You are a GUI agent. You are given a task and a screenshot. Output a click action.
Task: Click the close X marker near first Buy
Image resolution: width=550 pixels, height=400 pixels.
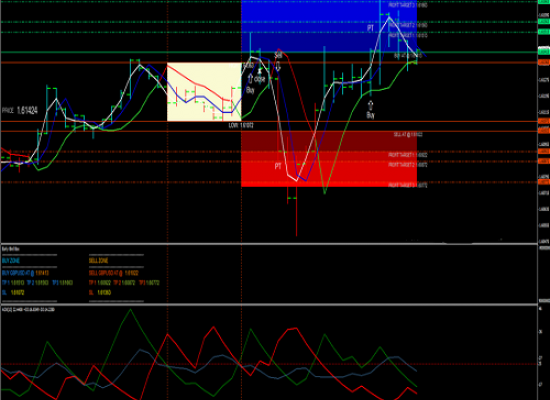(x=260, y=72)
